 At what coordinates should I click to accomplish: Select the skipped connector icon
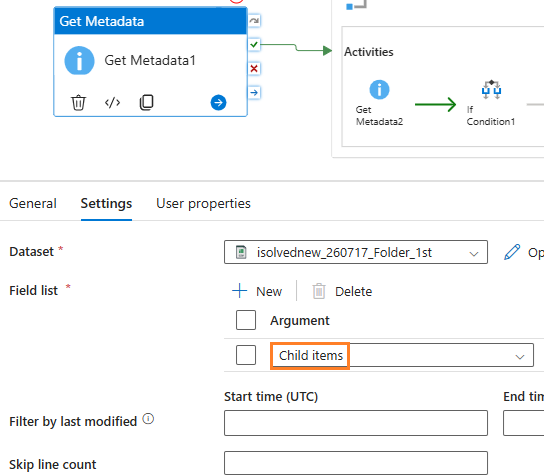[254, 21]
